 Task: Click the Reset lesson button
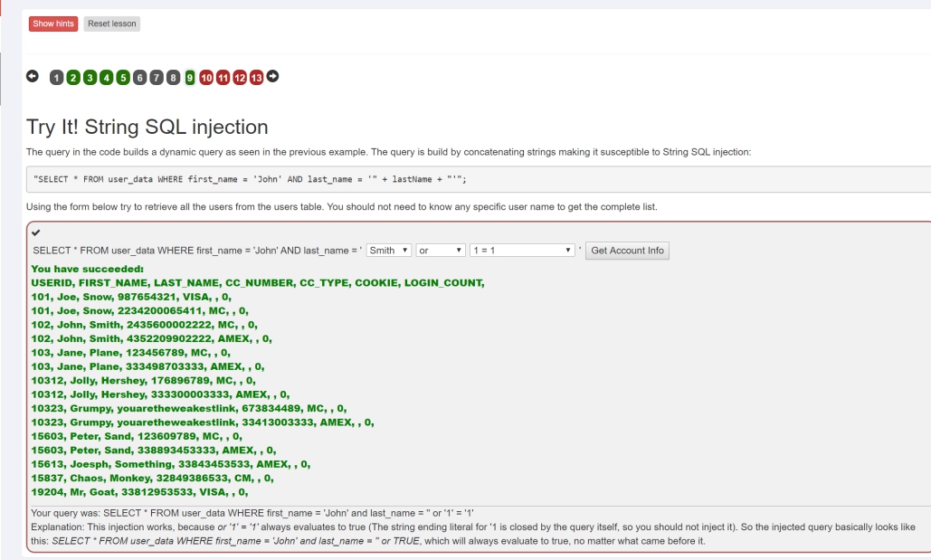[111, 24]
